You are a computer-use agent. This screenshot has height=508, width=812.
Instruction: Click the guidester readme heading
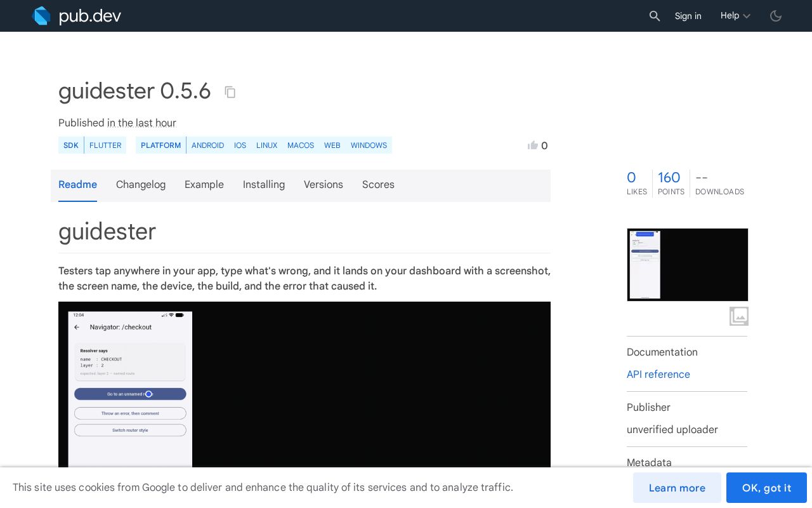pos(107,232)
